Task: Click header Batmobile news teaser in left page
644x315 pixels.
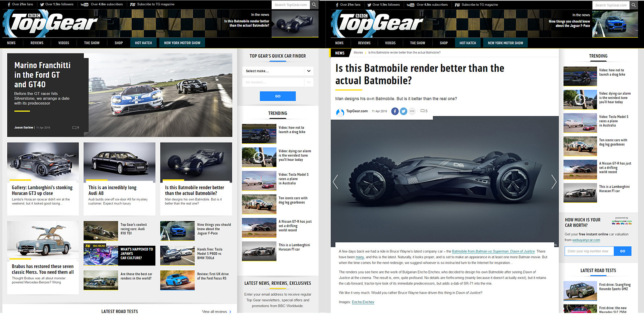Action: 271,23
